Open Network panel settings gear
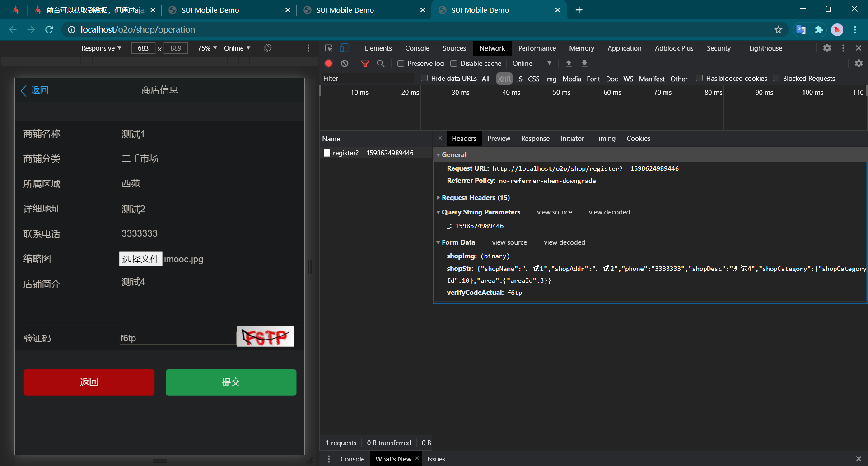This screenshot has height=466, width=868. (859, 63)
